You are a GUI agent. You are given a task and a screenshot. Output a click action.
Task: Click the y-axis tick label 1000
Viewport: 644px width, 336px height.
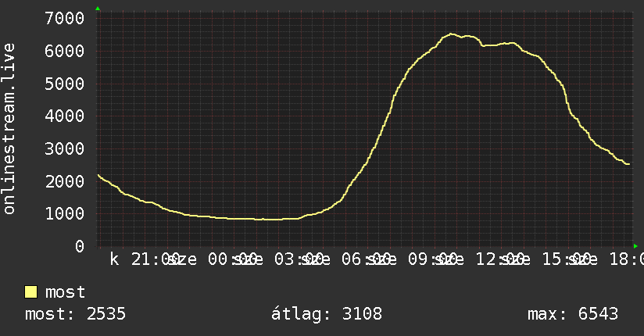(x=65, y=214)
